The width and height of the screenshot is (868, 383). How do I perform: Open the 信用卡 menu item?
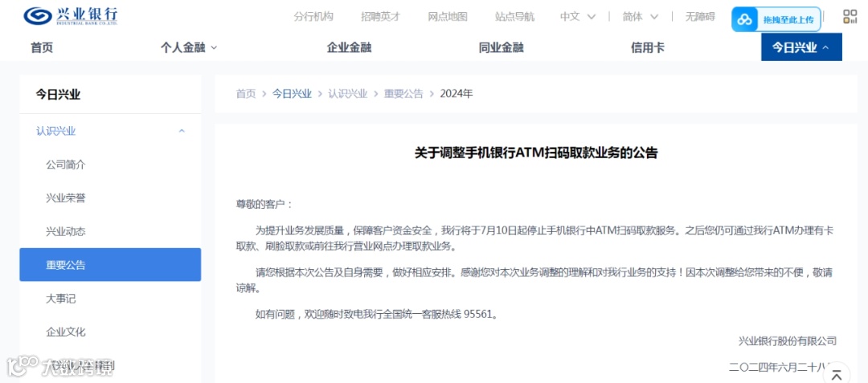pyautogui.click(x=648, y=47)
